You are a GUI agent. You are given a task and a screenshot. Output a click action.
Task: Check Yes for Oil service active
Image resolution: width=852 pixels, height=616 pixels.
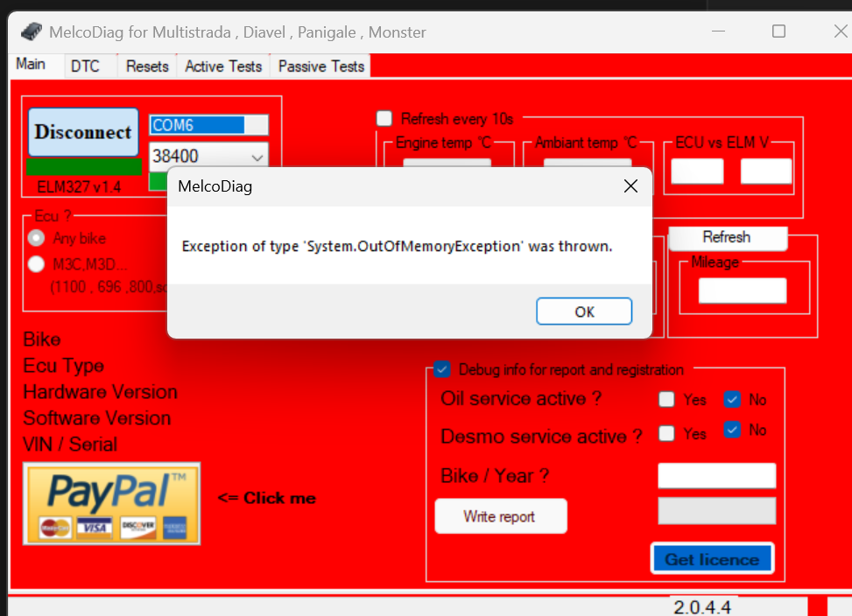666,399
